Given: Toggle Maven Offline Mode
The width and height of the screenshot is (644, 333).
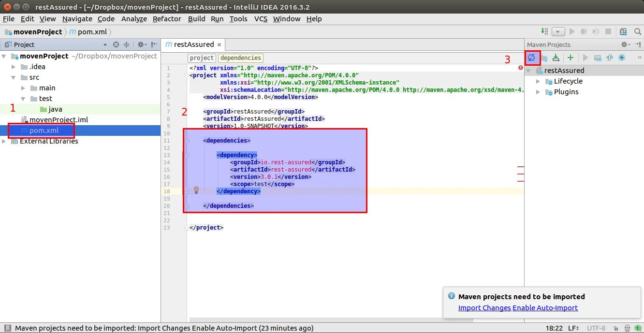Looking at the screenshot, I should pos(610,58).
